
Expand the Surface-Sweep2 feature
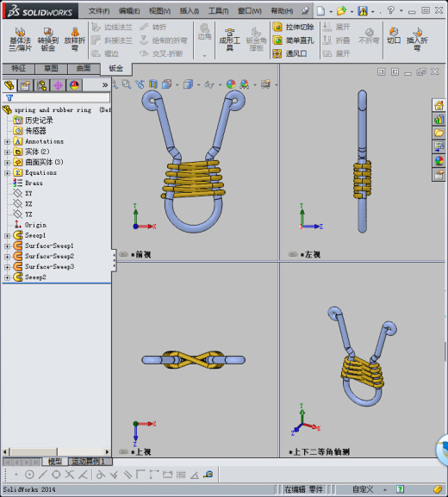tap(7, 257)
